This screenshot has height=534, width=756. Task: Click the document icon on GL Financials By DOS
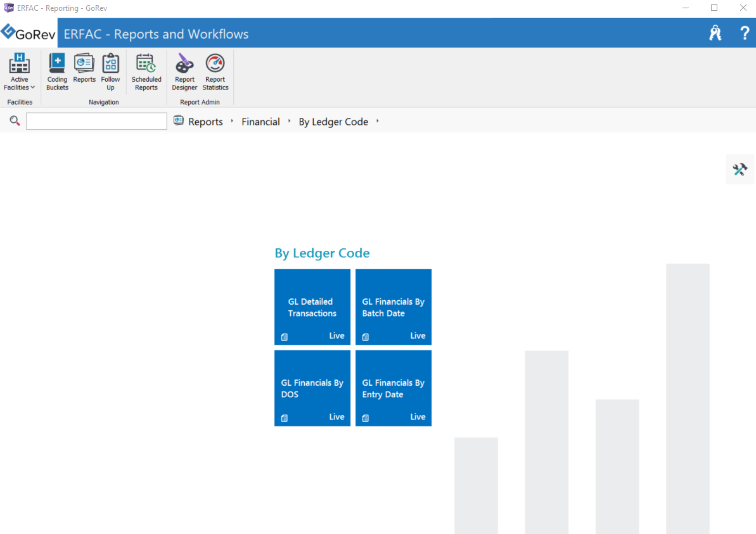click(285, 418)
